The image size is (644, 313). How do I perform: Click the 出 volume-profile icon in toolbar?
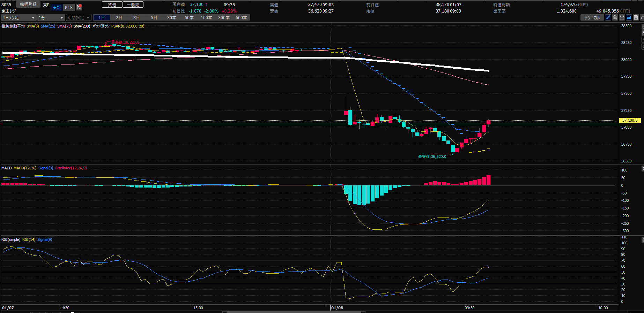[622, 17]
